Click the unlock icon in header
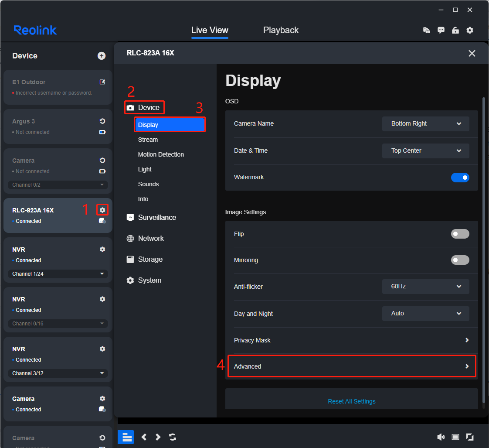This screenshot has width=489, height=448. pos(455,30)
